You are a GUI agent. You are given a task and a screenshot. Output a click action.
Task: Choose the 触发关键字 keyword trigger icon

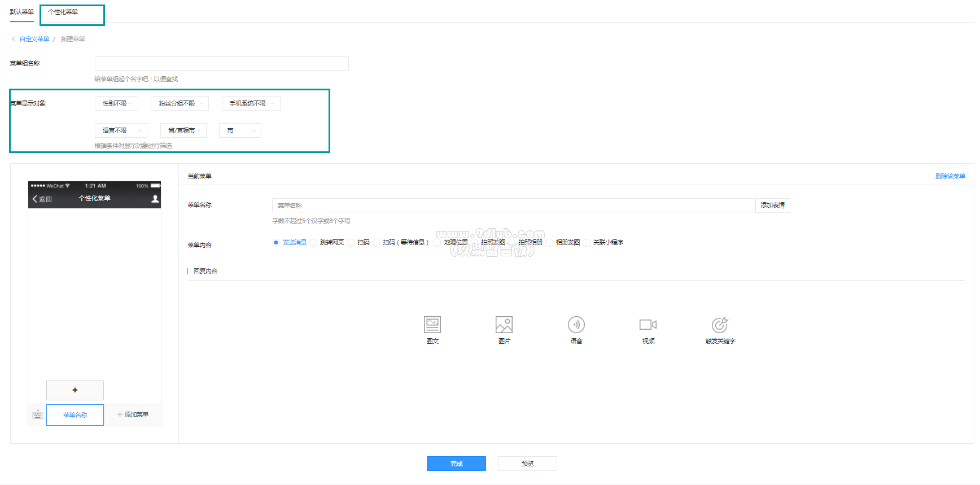720,325
